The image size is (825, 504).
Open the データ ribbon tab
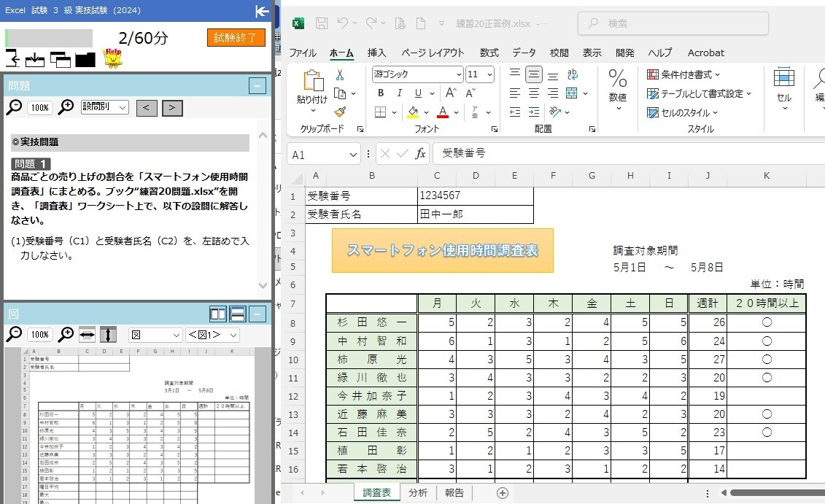click(x=524, y=53)
